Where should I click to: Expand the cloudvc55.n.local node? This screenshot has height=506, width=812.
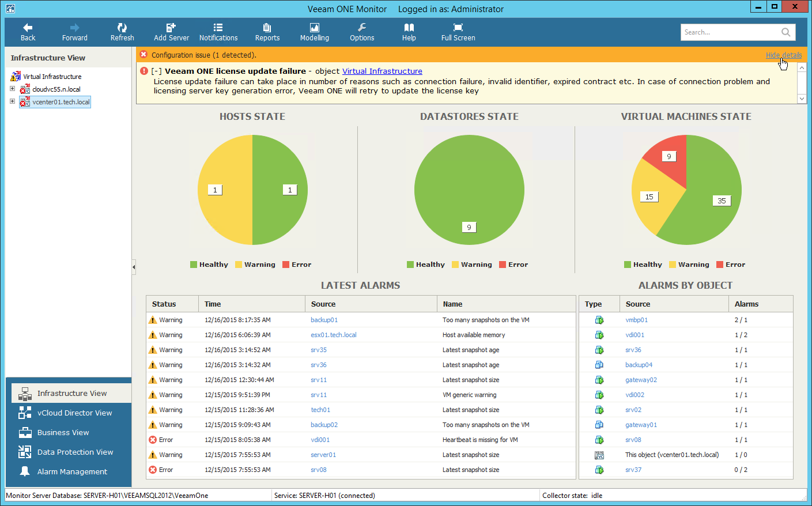click(12, 89)
